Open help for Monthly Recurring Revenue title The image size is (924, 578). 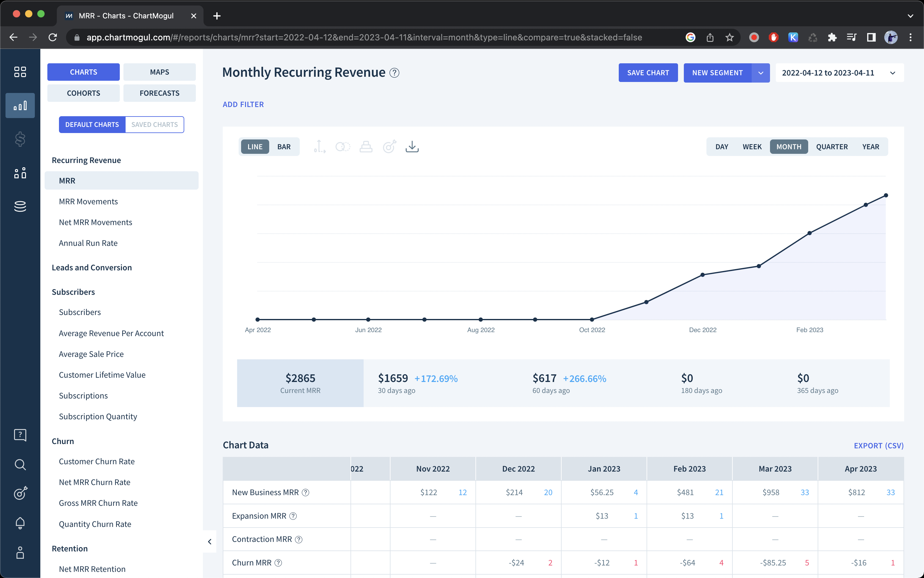(394, 73)
